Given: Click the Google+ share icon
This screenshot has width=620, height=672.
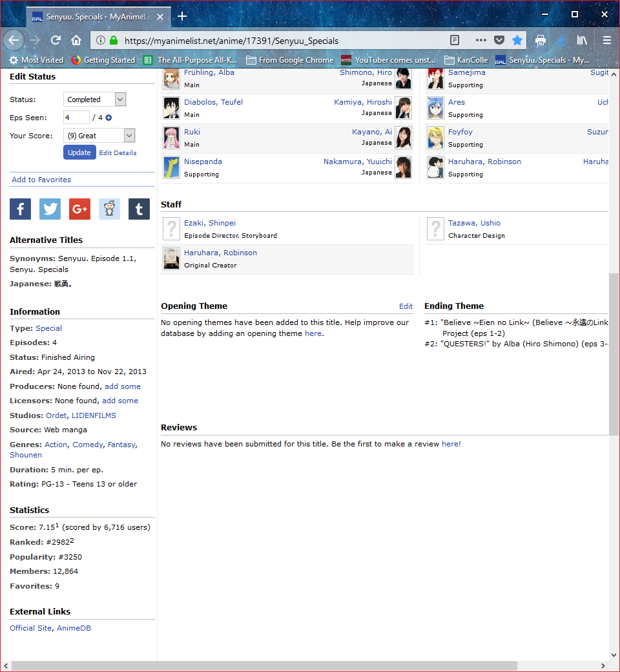Looking at the screenshot, I should click(79, 209).
